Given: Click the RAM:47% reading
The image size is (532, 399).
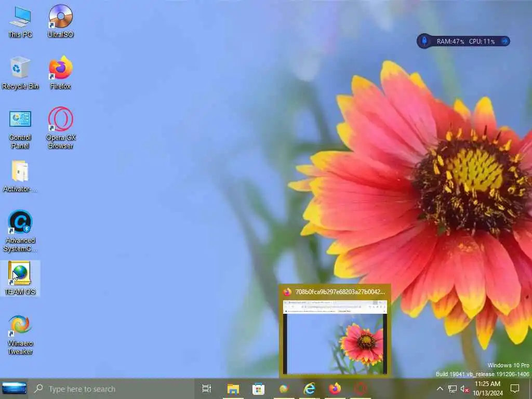Looking at the screenshot, I should (450, 42).
